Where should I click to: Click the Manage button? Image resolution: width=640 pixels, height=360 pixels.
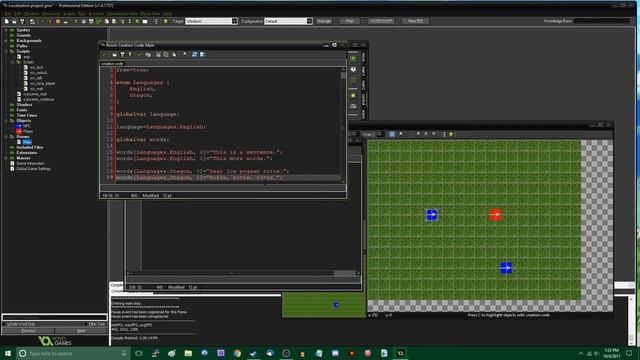coord(324,21)
